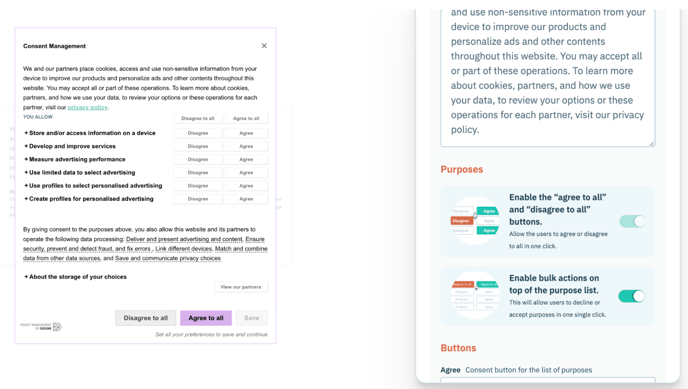Click the greyed Save button
This screenshot has height=389, width=688.
pos(252,318)
